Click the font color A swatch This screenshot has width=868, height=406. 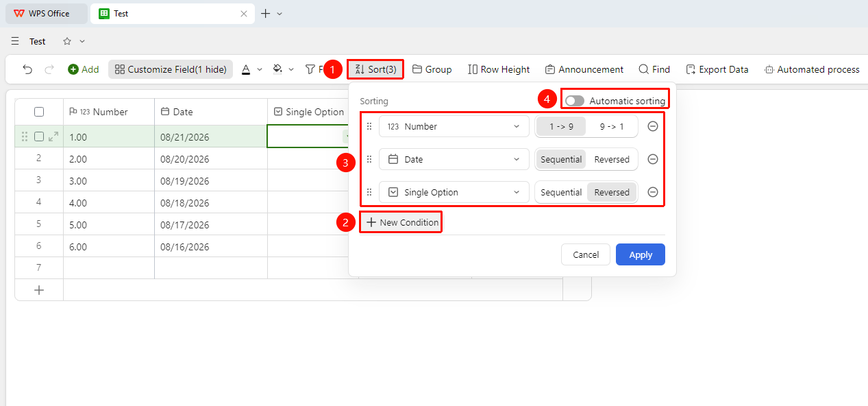(246, 69)
